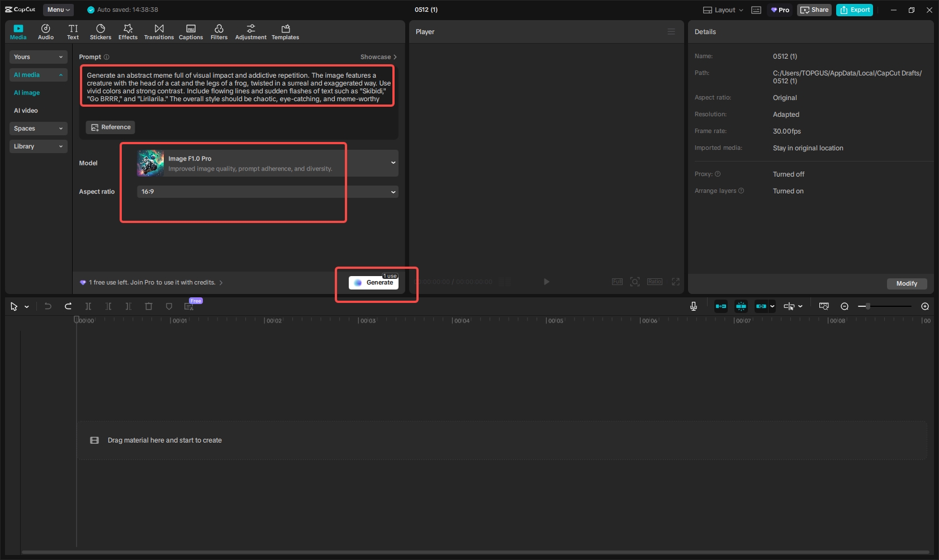Switch to the Audio tab
This screenshot has width=939, height=560.
(46, 32)
